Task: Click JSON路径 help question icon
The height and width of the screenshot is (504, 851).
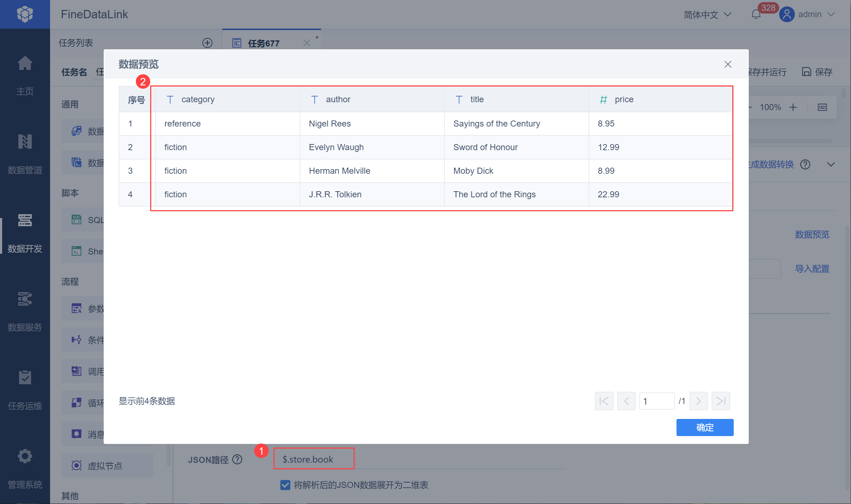Action: [237, 459]
